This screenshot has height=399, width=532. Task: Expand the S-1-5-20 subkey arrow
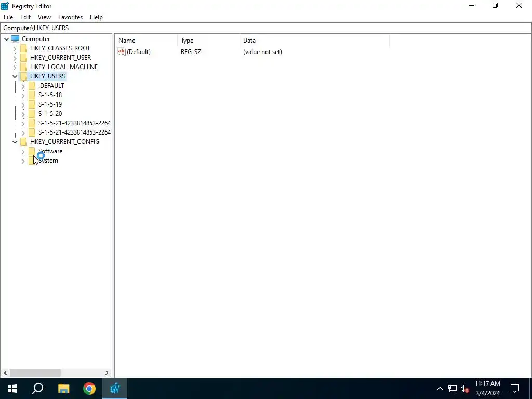click(23, 114)
